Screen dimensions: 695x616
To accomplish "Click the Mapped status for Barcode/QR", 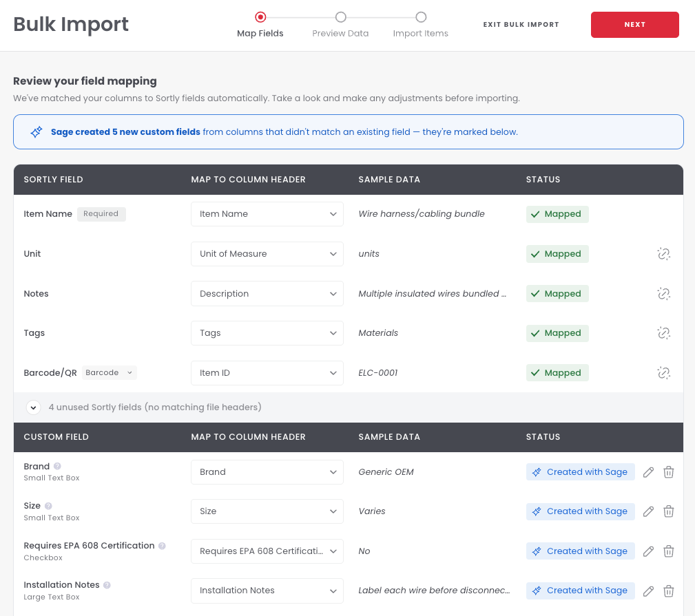I will click(x=557, y=373).
